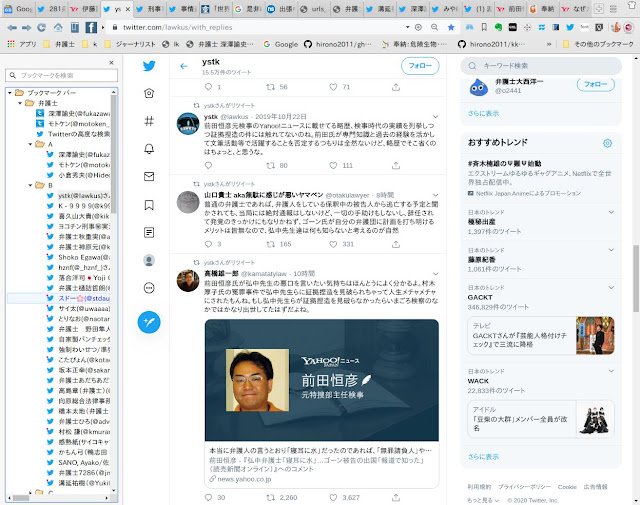Like the tweet with 3,627 likes
Screen dimensions: 640x505
click(x=333, y=497)
